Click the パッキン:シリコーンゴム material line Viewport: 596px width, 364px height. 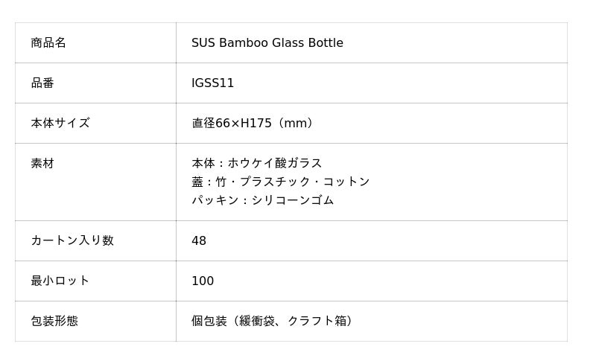click(x=262, y=200)
